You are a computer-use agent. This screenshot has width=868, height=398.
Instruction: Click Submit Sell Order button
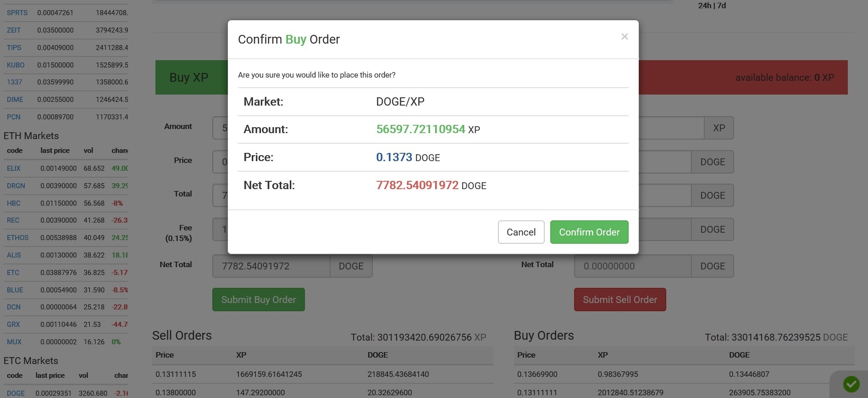click(620, 300)
